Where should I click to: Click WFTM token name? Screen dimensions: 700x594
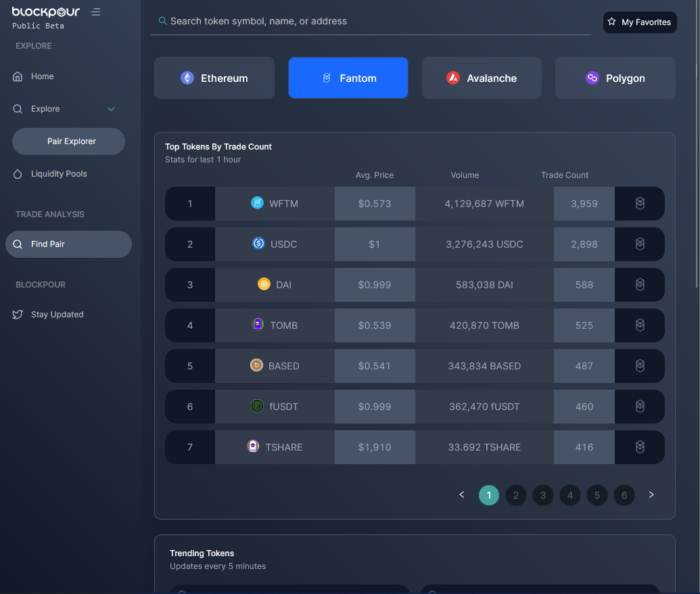pos(284,204)
